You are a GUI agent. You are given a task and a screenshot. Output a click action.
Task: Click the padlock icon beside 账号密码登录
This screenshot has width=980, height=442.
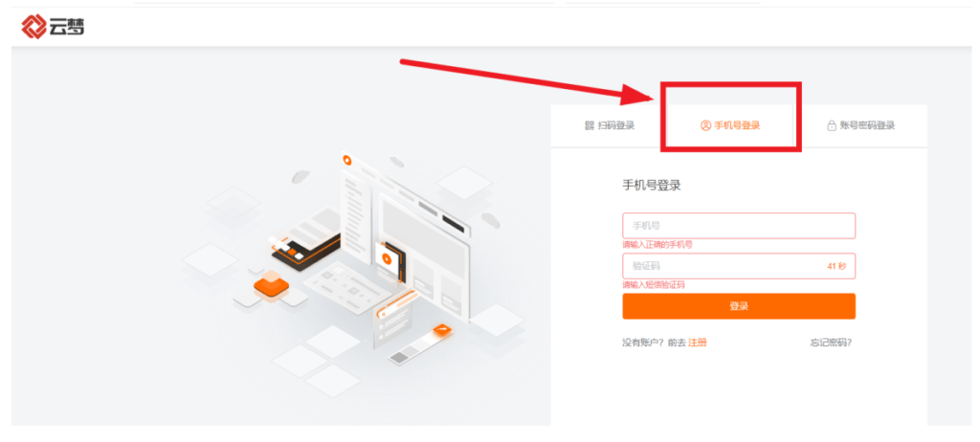832,125
